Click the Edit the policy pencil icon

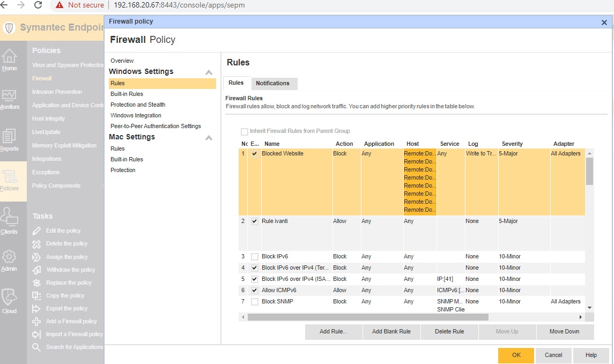tap(36, 231)
